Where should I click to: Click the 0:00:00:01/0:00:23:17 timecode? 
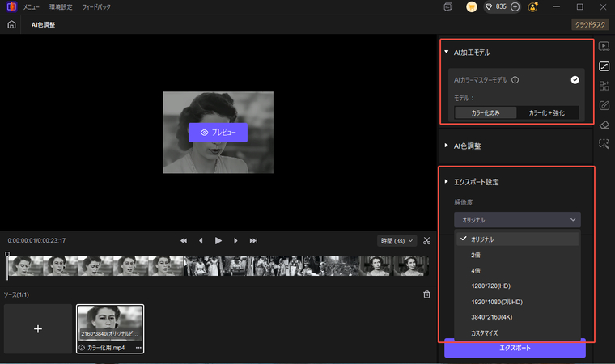(36, 241)
